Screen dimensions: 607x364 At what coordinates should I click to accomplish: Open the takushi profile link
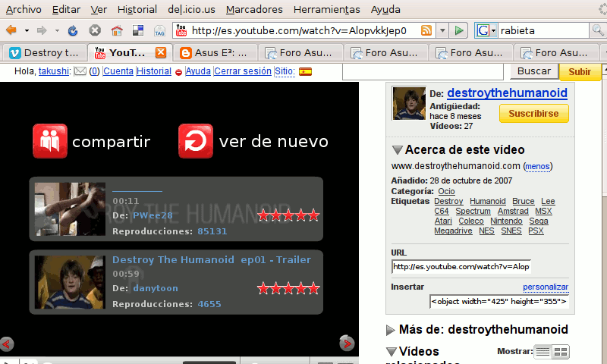53,71
